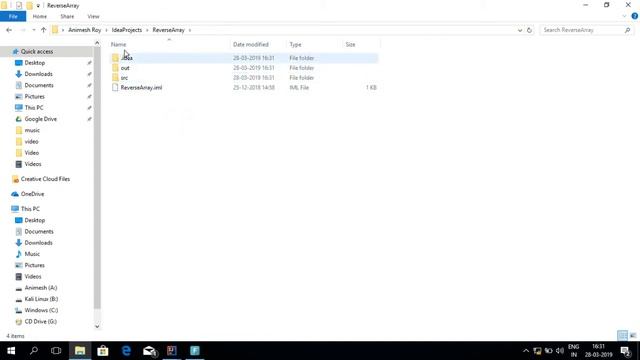This screenshot has height=360, width=640.
Task: Open Action Center notifications
Action: tap(626, 351)
